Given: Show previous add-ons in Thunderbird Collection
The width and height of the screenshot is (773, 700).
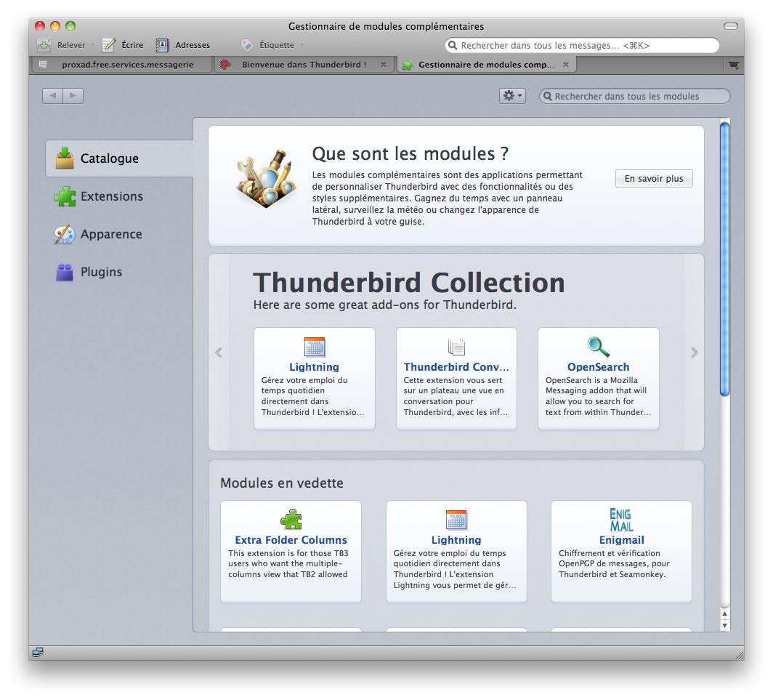Looking at the screenshot, I should (219, 353).
